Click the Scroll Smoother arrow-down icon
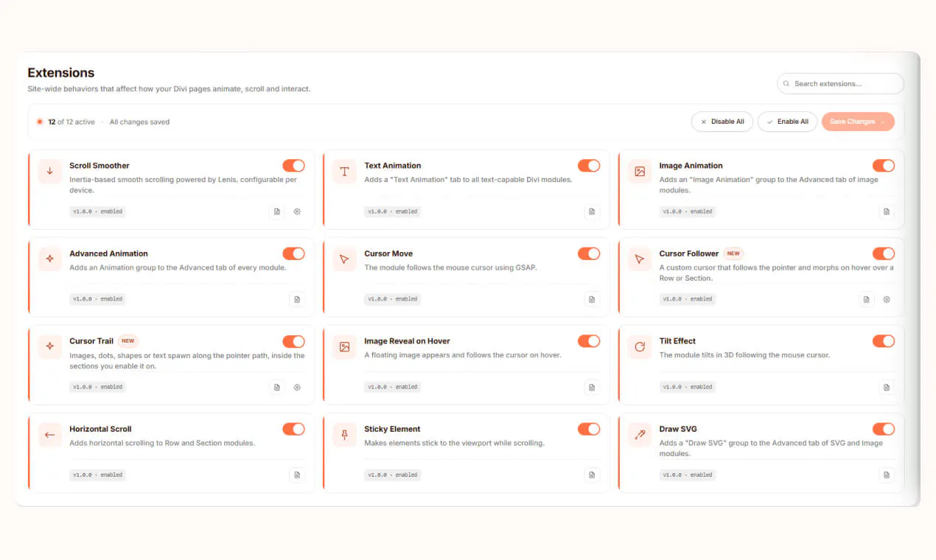This screenshot has height=560, width=936. click(x=50, y=172)
